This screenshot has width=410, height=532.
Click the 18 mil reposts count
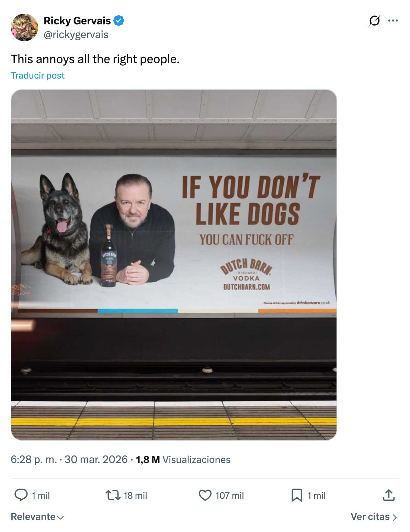(135, 495)
